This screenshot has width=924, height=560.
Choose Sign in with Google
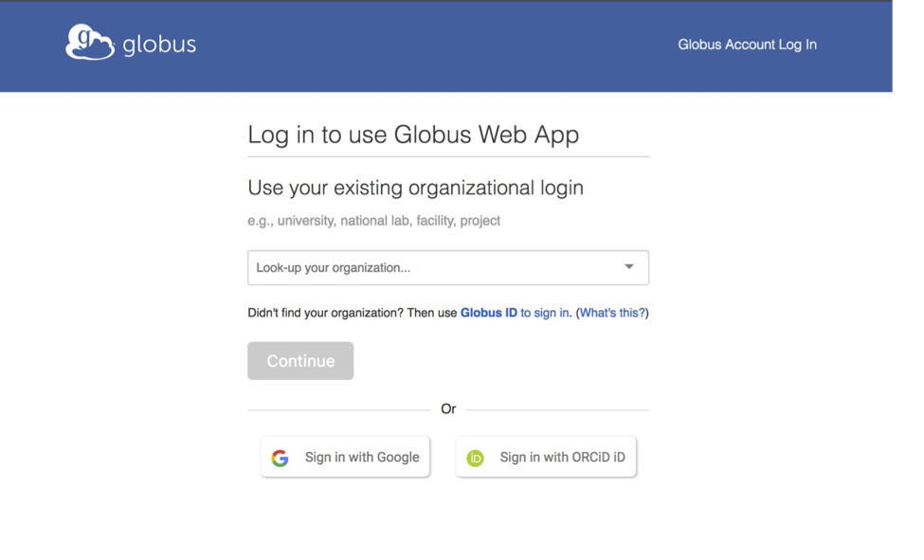[x=345, y=457]
